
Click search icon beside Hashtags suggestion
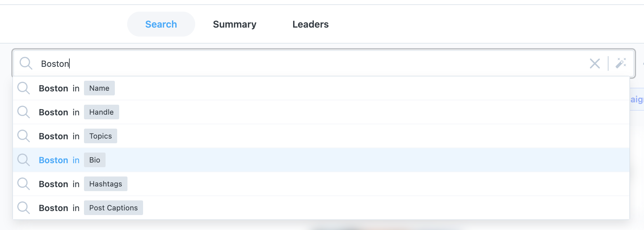(24, 184)
